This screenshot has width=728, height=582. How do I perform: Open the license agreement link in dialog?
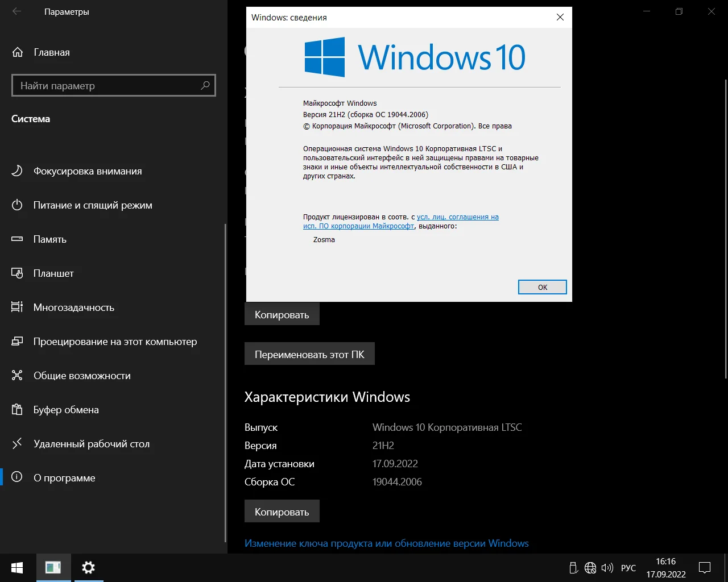click(457, 217)
